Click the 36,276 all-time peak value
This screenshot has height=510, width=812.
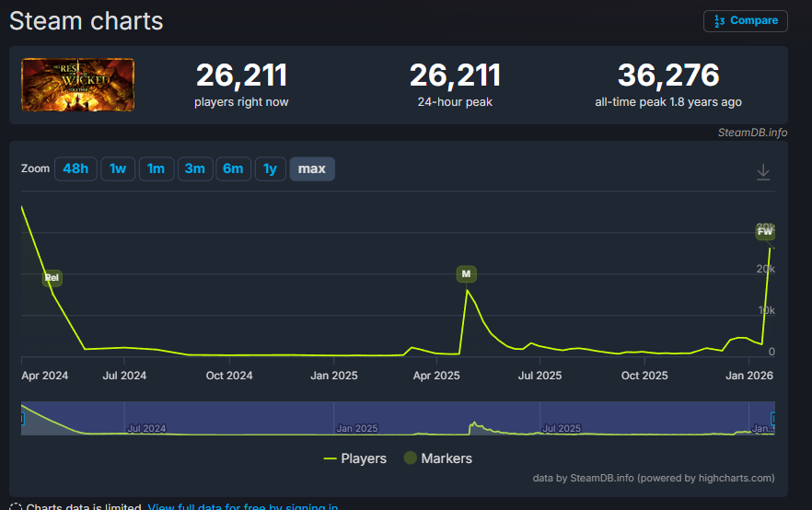click(x=668, y=75)
